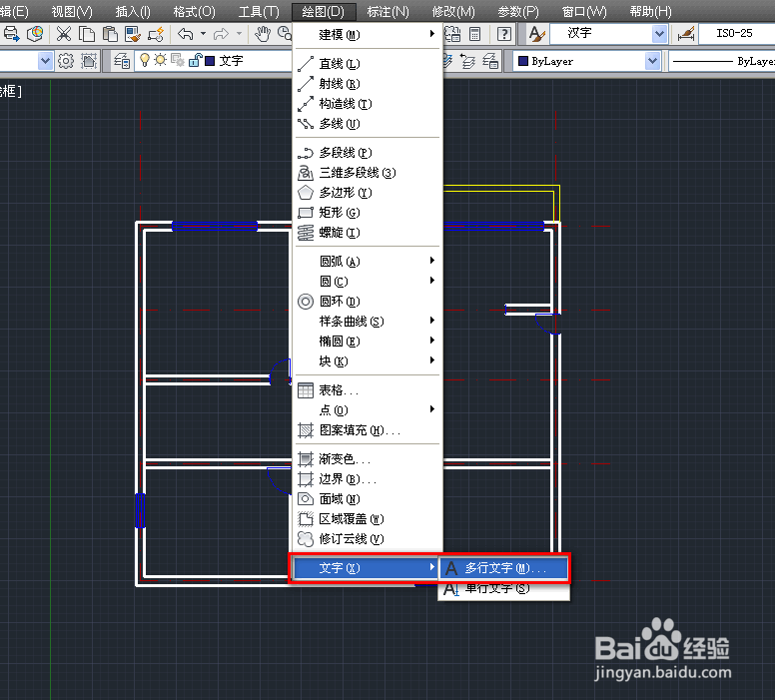Click the Match Properties brush icon

133,34
